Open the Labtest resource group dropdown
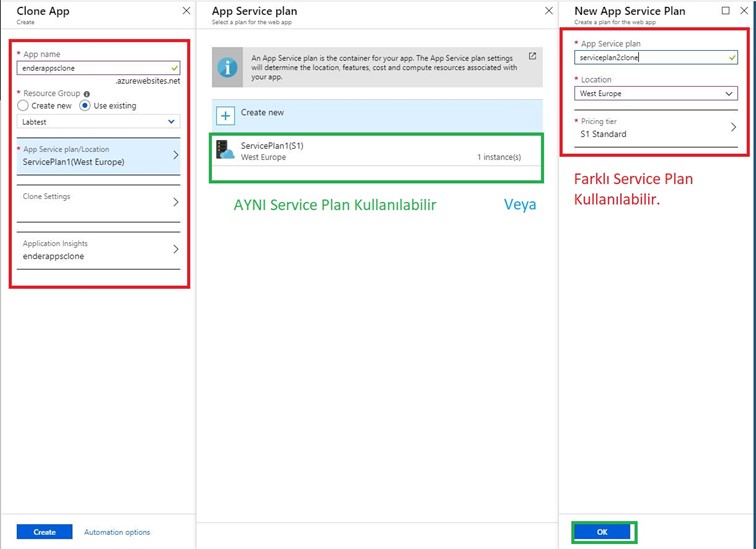This screenshot has height=549, width=756. point(98,121)
